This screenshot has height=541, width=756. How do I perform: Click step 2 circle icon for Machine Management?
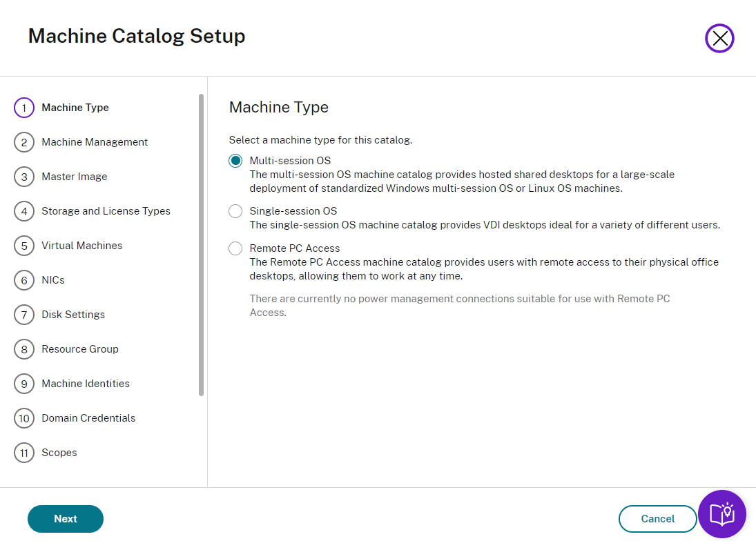coord(24,142)
